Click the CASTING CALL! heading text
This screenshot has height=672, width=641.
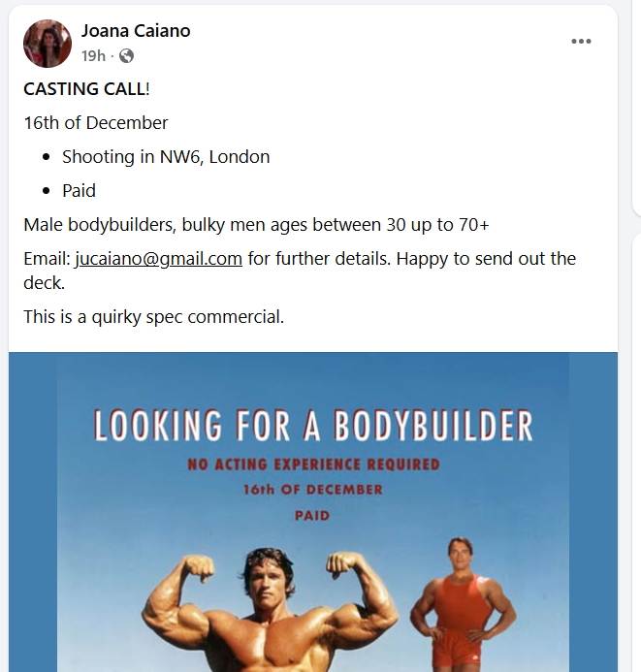point(86,89)
